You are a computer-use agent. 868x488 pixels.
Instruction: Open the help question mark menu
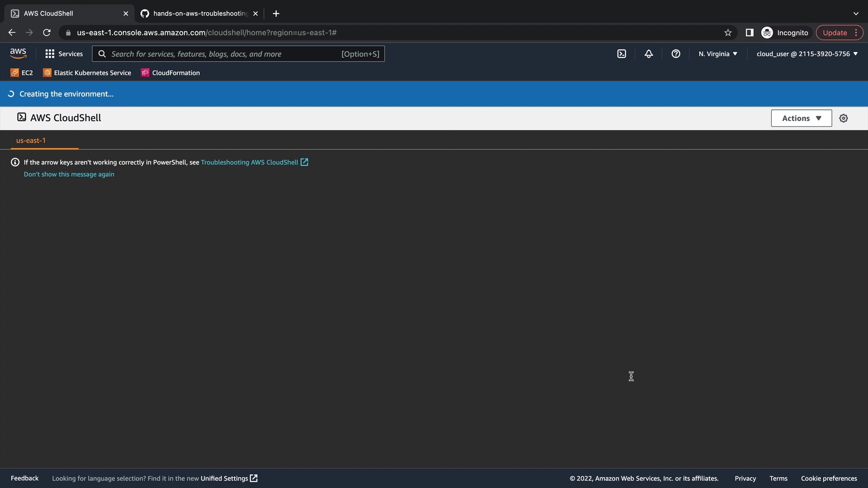(x=676, y=54)
